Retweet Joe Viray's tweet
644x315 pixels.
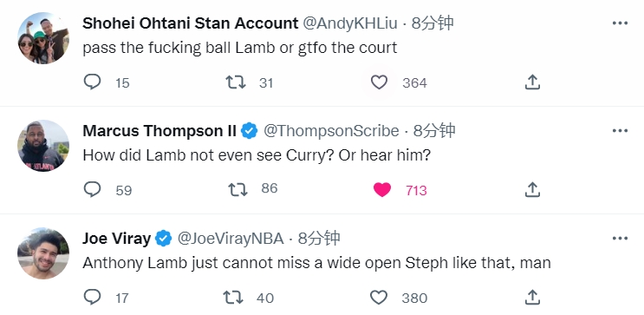(233, 298)
